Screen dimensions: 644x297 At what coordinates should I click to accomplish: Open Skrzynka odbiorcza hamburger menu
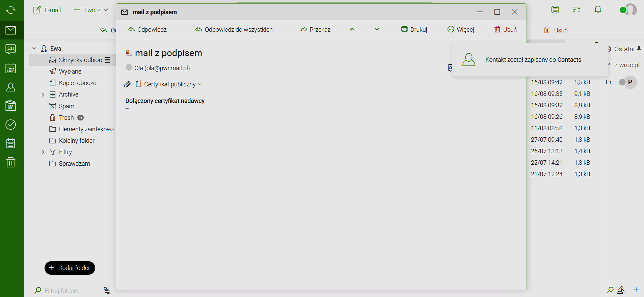point(108,60)
